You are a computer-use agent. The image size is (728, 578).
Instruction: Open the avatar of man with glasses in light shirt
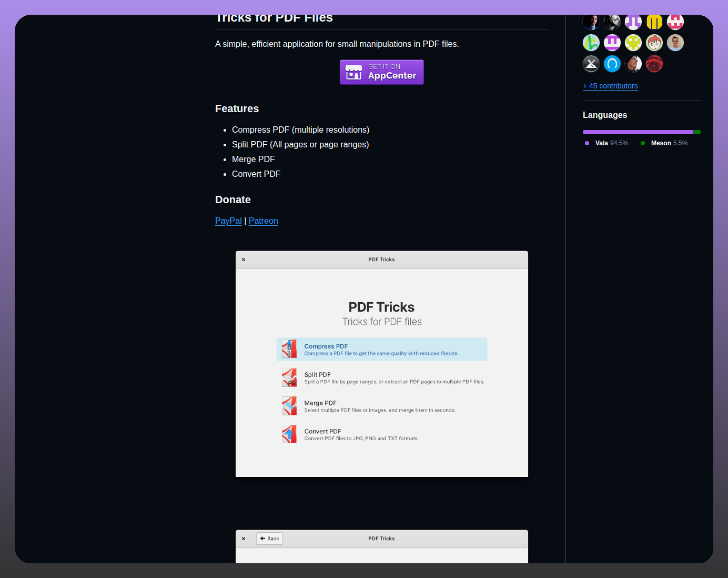tap(675, 43)
